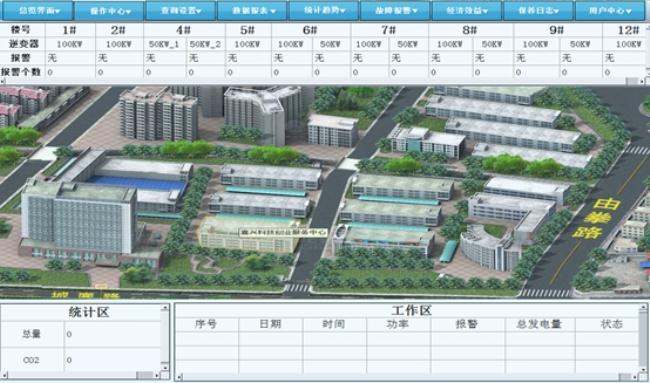Select the 50KW_1 inverter cell
The width and height of the screenshot is (650, 383).
(164, 44)
